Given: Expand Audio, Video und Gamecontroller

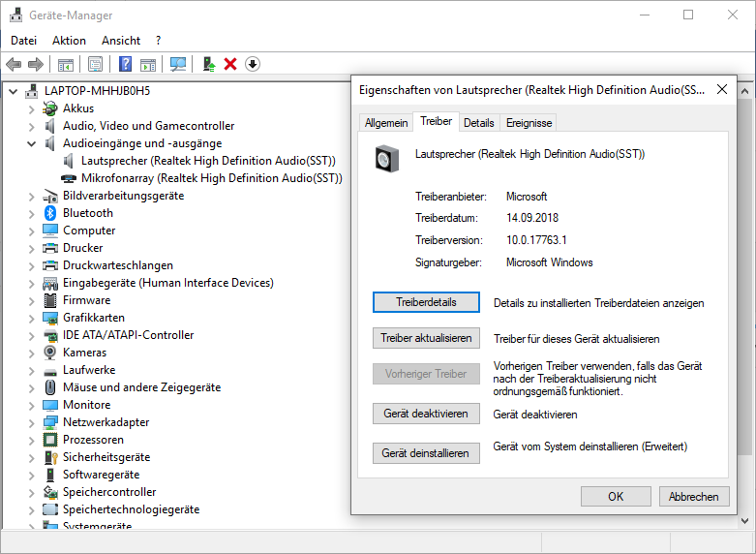Looking at the screenshot, I should [x=32, y=127].
